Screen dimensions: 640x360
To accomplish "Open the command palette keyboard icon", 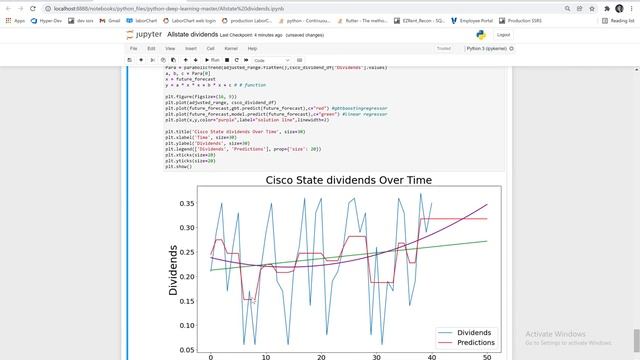I will pos(299,60).
